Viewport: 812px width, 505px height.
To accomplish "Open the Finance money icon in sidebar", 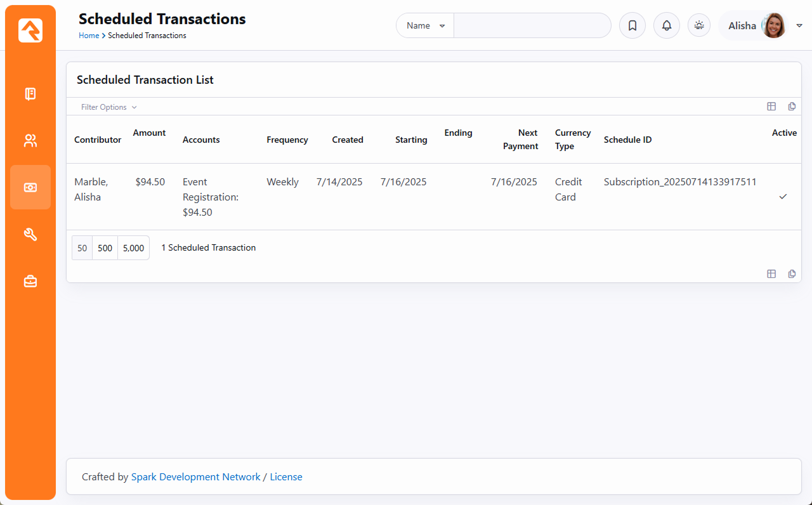I will tap(30, 187).
